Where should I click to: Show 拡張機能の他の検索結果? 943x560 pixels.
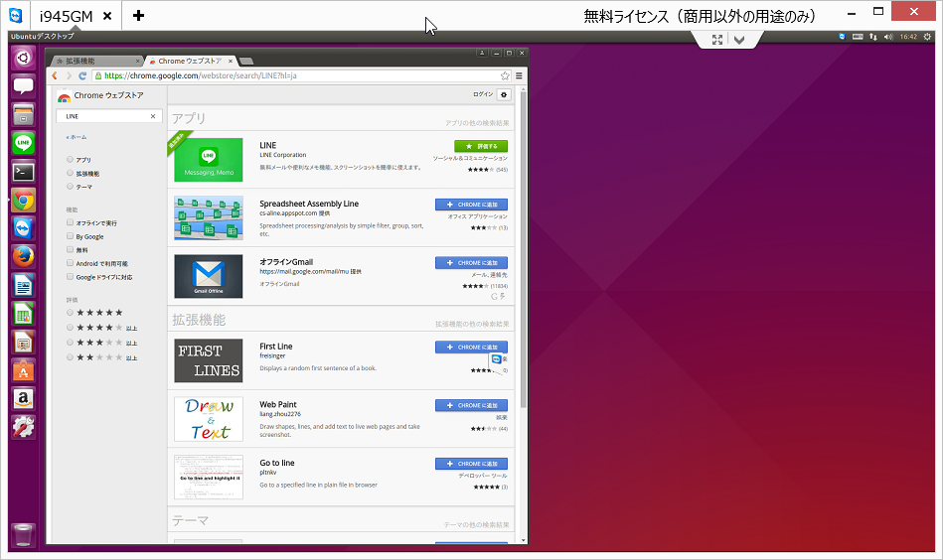tap(472, 324)
